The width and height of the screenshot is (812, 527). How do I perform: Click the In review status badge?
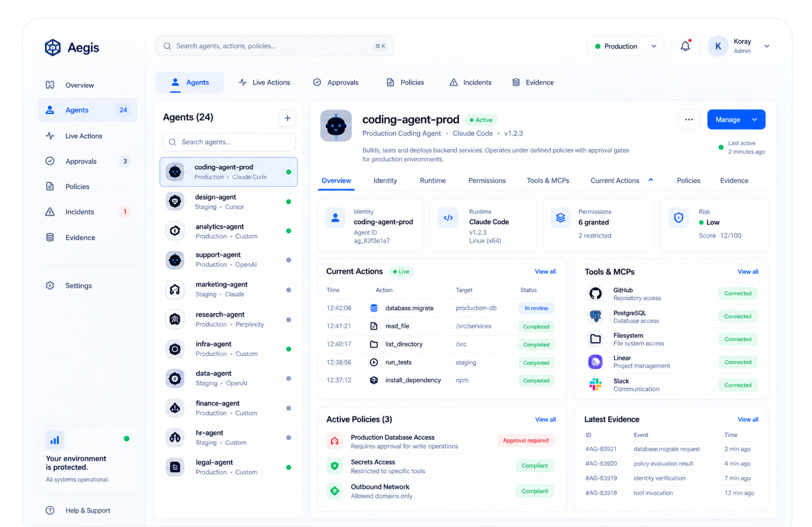(536, 308)
